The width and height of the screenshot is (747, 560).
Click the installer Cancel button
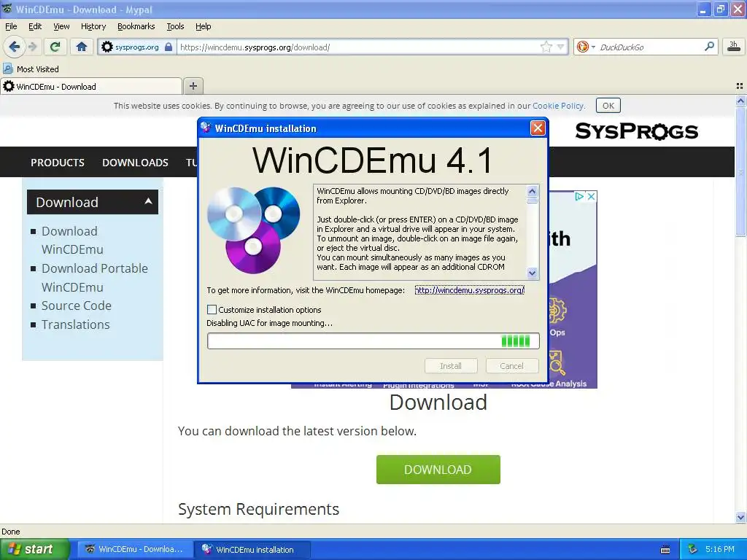click(x=511, y=366)
